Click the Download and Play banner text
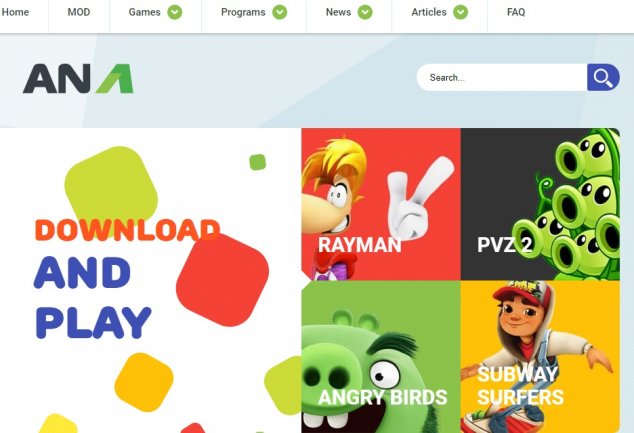The width and height of the screenshot is (634, 433). (x=127, y=279)
